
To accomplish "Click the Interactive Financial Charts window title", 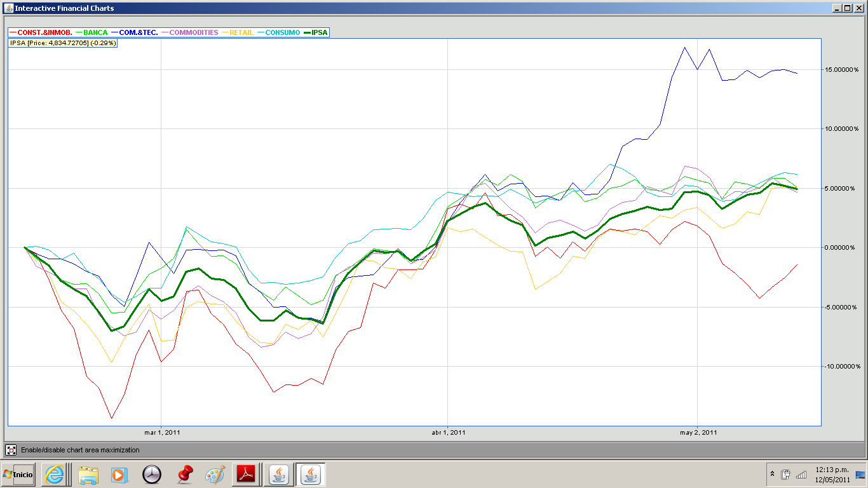I will [64, 8].
